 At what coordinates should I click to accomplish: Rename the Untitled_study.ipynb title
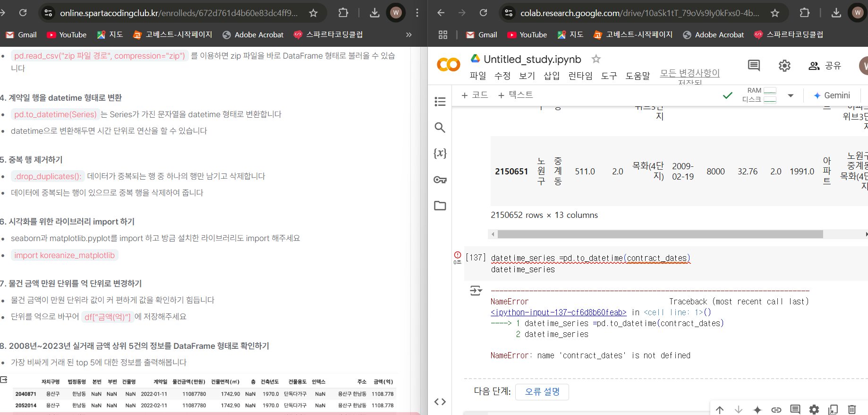(532, 59)
